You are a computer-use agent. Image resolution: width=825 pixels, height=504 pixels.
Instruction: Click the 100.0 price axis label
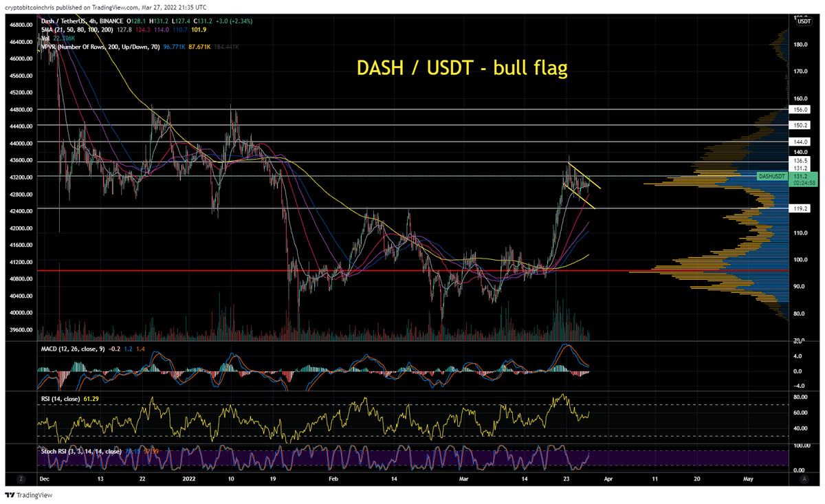800,260
